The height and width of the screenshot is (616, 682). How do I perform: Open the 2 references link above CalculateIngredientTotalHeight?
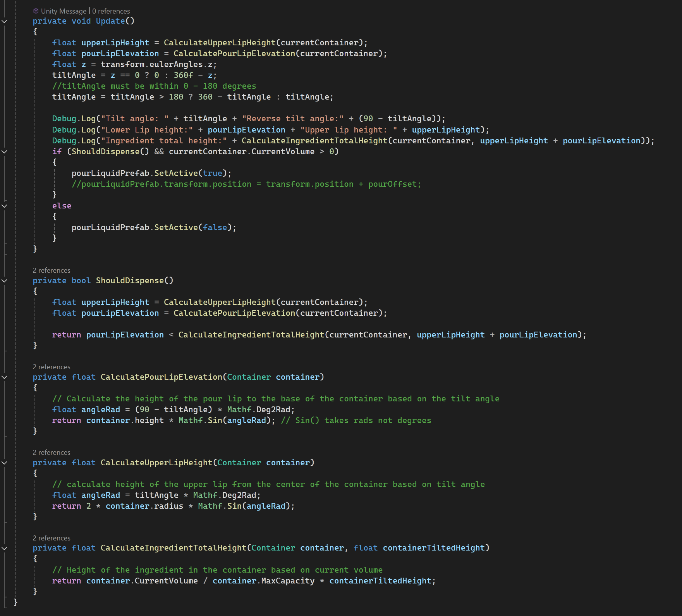[x=52, y=538]
